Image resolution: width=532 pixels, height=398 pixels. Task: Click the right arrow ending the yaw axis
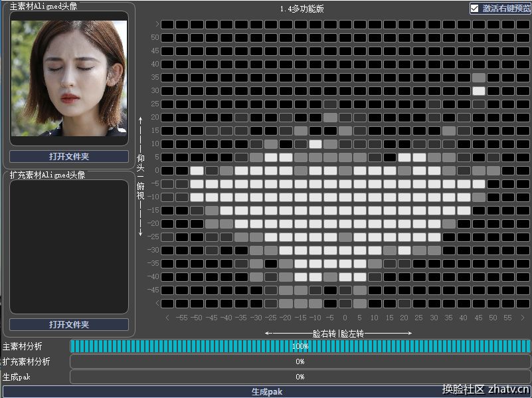click(x=523, y=318)
